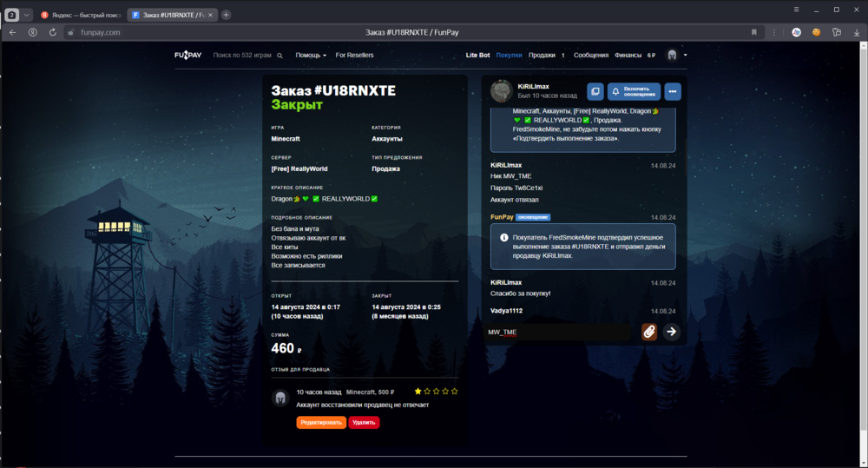Open the account dropdown arrow

[686, 55]
